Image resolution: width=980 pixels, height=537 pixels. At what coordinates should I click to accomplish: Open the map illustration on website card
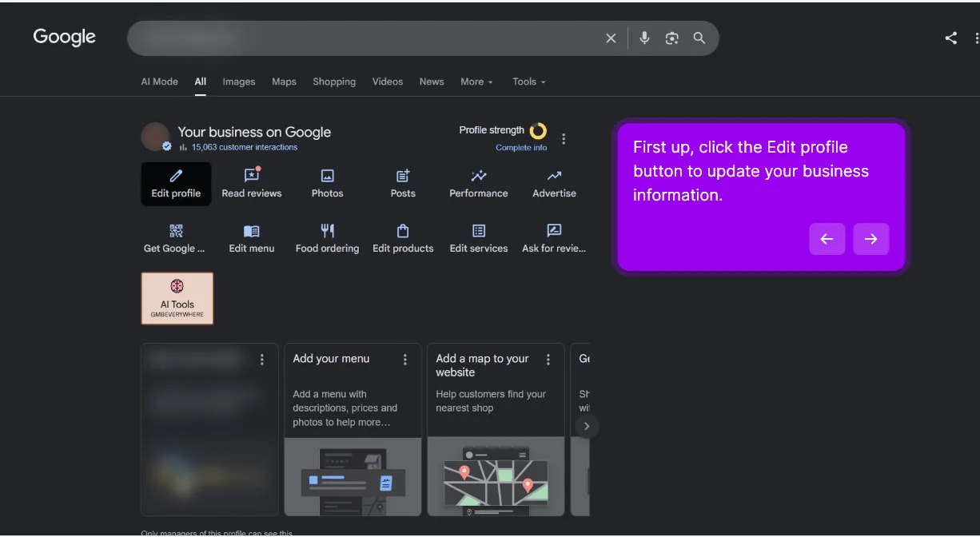pyautogui.click(x=496, y=476)
